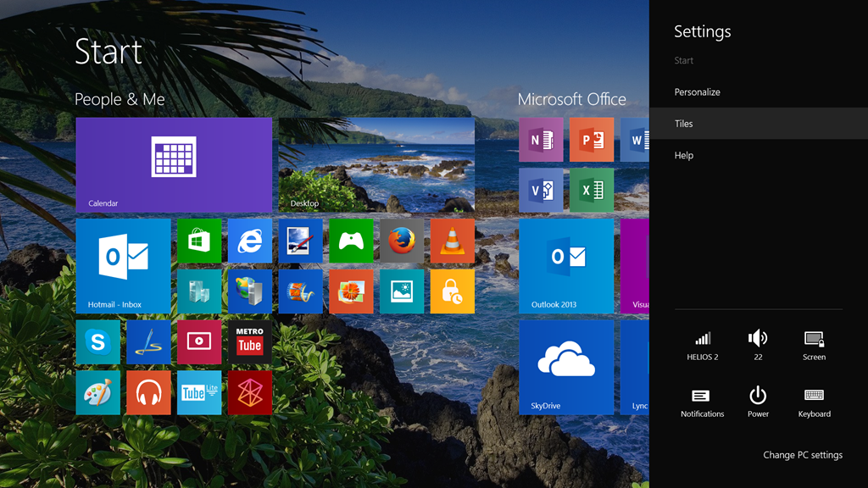Screen dimensions: 868x488
Task: Open the Hotmail - Inbox tile
Action: coord(124,266)
